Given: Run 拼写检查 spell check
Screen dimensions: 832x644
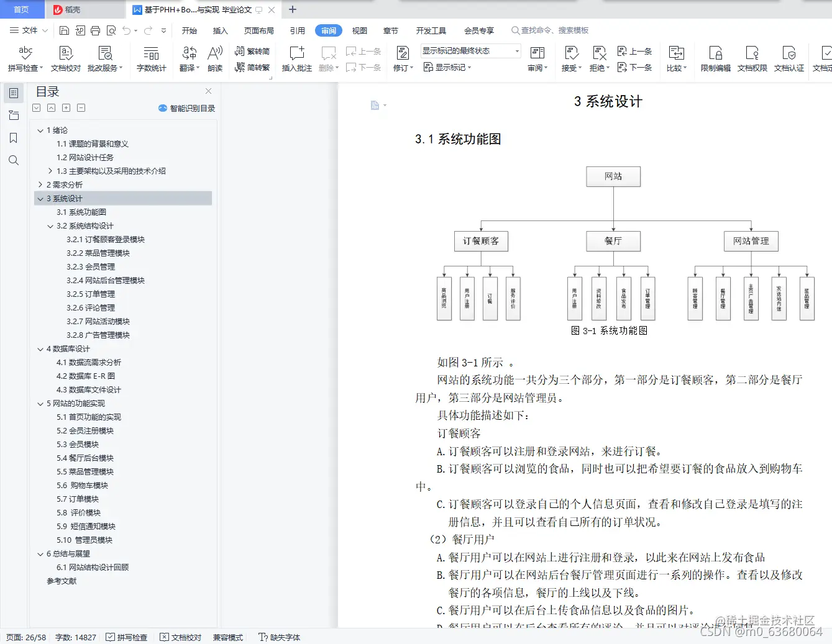Looking at the screenshot, I should point(24,59).
